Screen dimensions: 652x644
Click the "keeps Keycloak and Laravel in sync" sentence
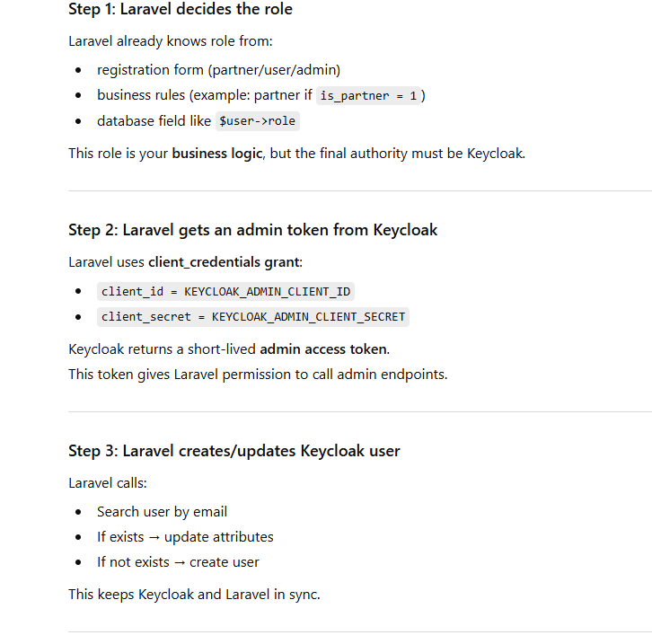(194, 595)
